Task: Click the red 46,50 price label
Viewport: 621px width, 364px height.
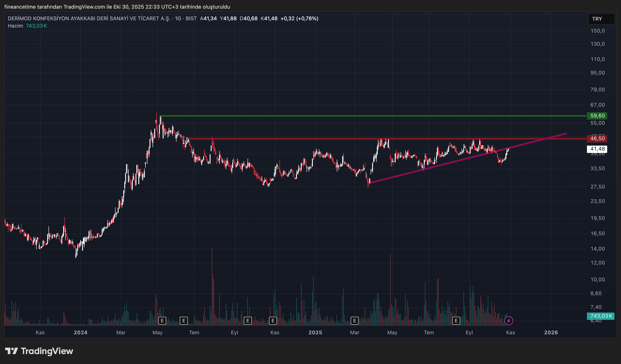Action: 597,138
